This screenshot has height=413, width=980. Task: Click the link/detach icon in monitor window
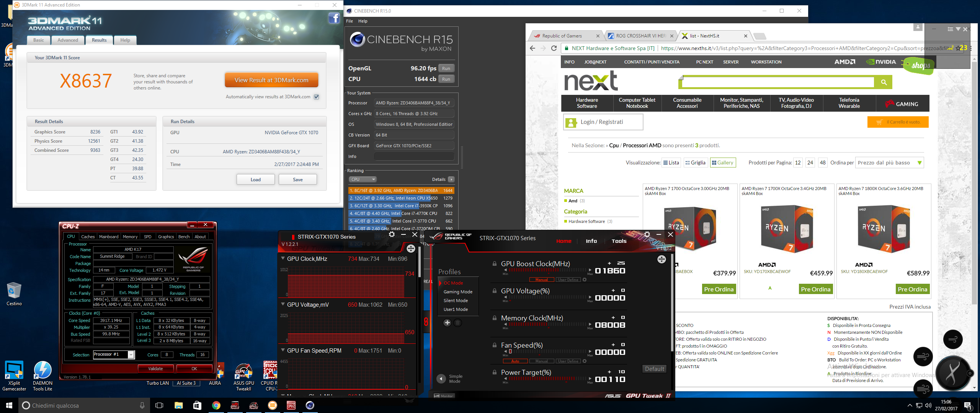tap(411, 249)
